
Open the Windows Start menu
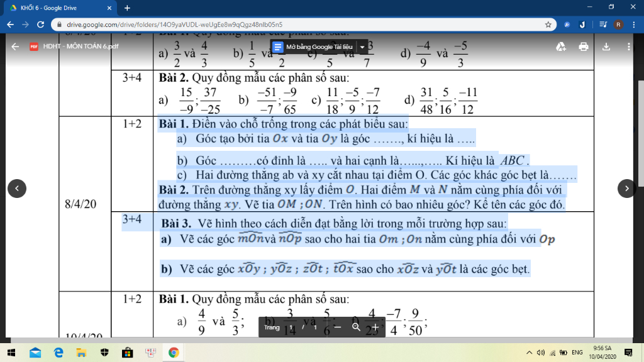pyautogui.click(x=11, y=353)
